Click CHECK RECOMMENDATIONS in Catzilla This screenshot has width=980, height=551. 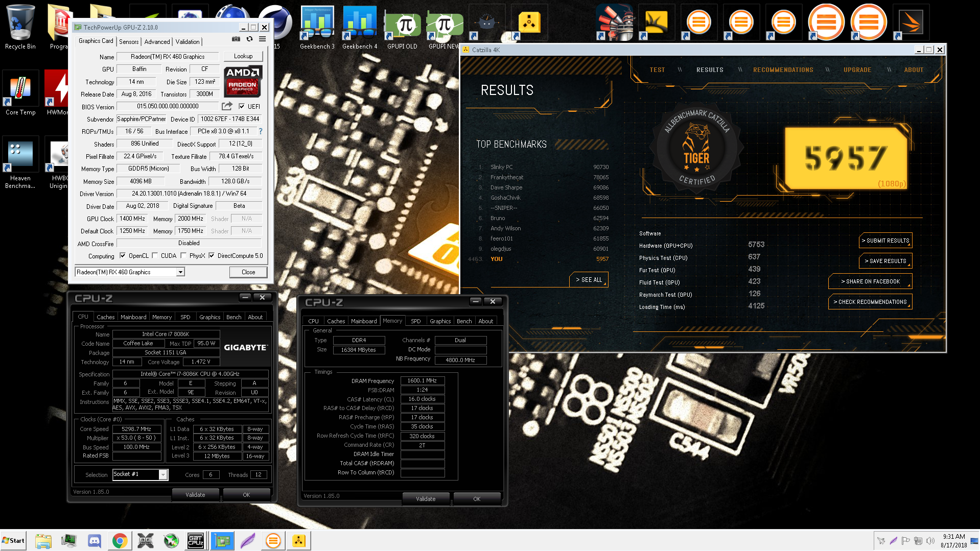coord(870,302)
